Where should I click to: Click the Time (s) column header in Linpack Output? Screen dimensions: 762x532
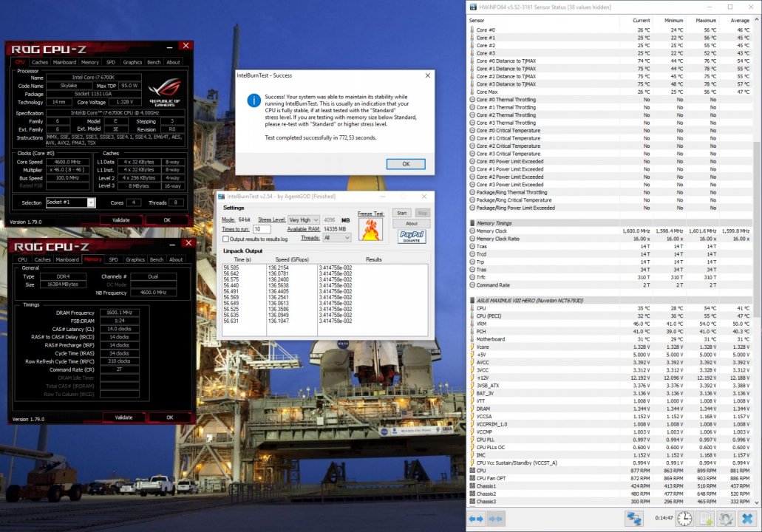(x=242, y=259)
